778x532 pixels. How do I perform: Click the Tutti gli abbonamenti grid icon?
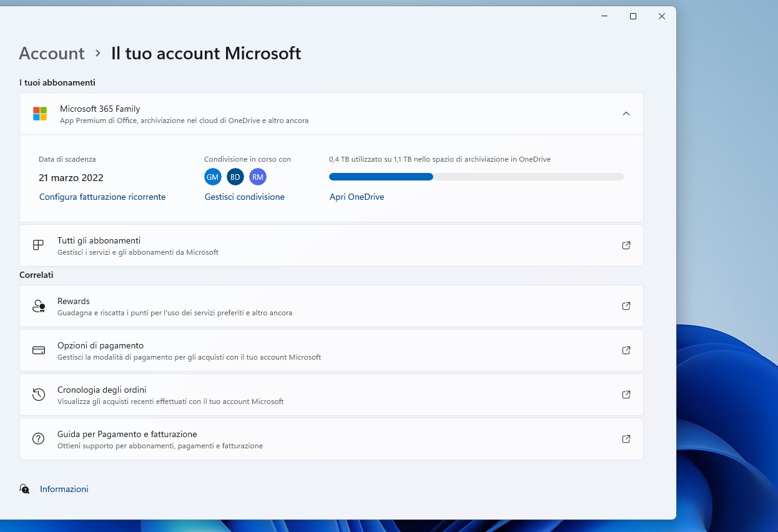(x=39, y=245)
